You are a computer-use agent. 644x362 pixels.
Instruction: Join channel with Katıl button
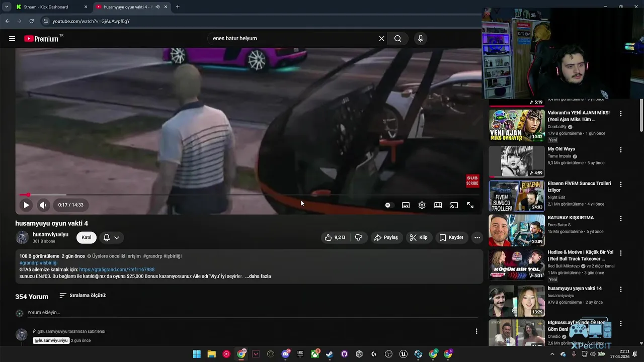[87, 237]
